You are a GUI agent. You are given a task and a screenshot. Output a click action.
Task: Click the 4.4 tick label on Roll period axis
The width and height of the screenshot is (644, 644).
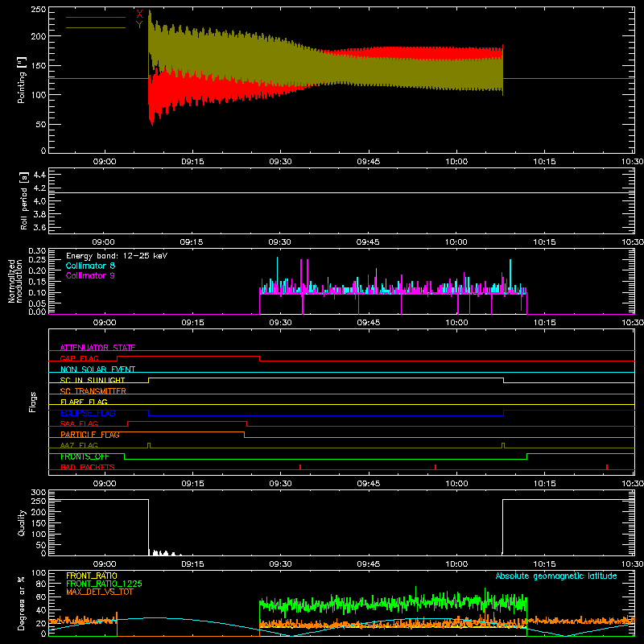point(39,175)
